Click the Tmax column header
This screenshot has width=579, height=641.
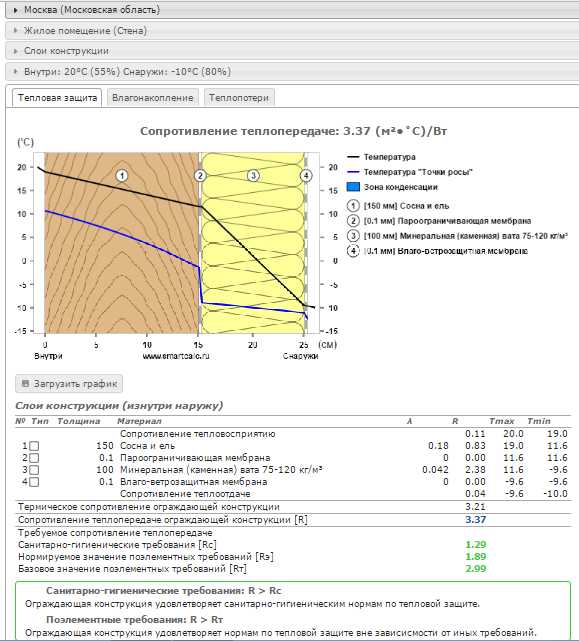[x=502, y=421]
